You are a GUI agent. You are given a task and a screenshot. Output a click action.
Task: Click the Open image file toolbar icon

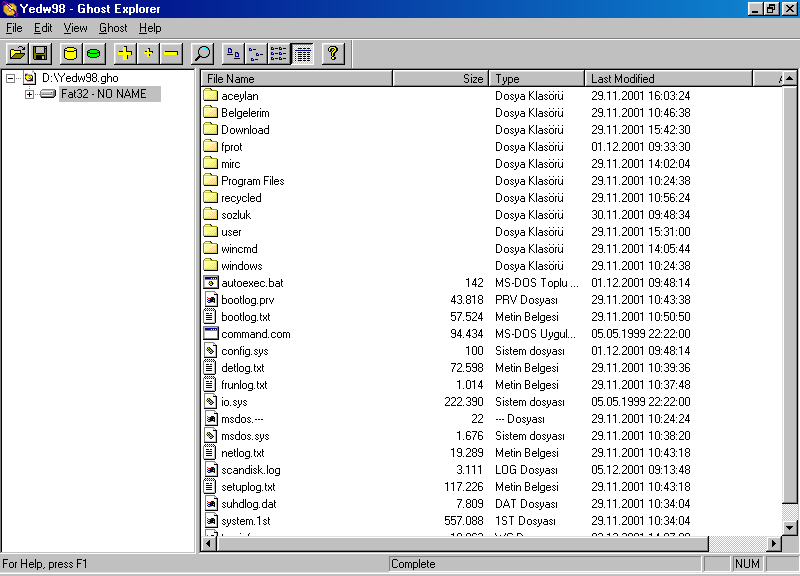point(17,54)
